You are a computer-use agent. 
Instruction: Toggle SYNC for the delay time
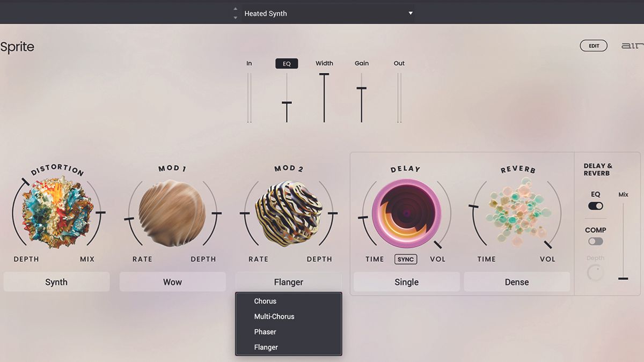tap(405, 259)
